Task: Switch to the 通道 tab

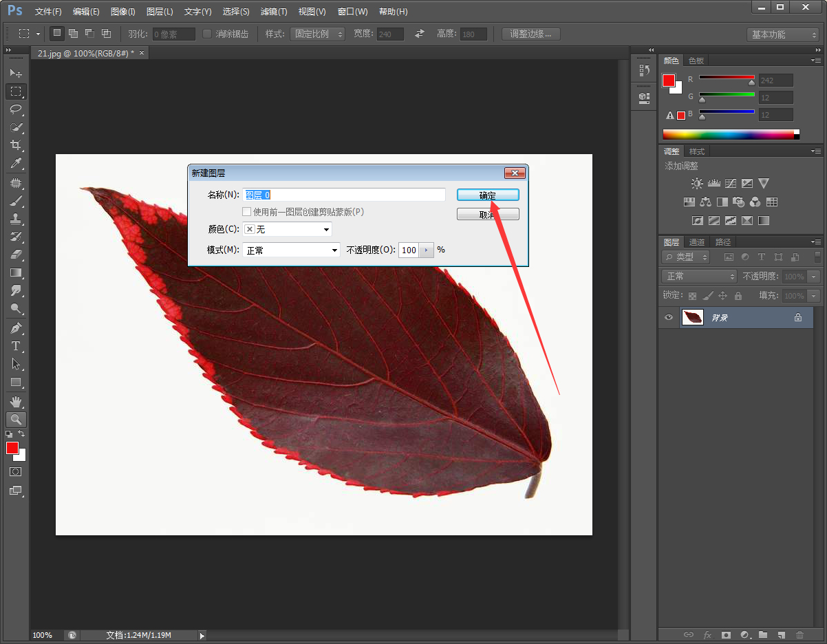Action: [x=697, y=242]
